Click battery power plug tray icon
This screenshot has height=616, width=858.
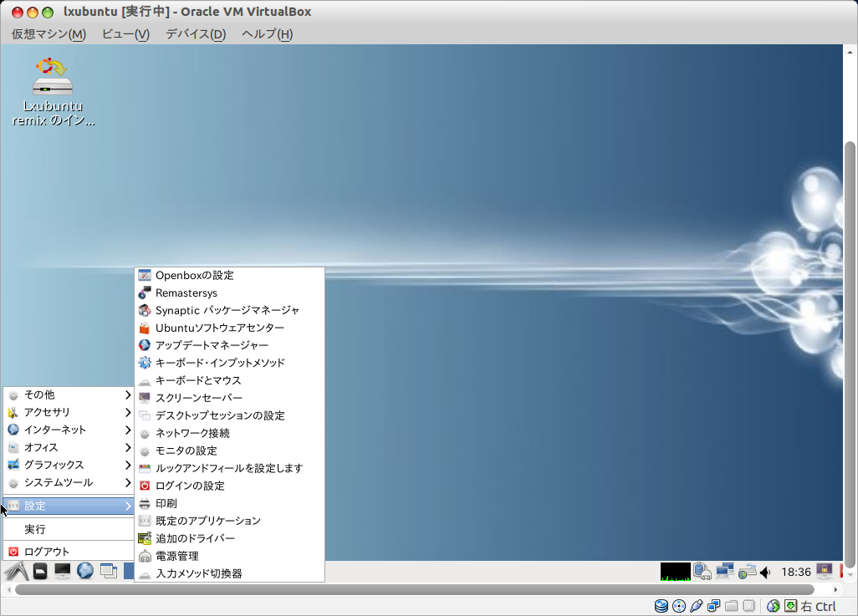coord(702,572)
